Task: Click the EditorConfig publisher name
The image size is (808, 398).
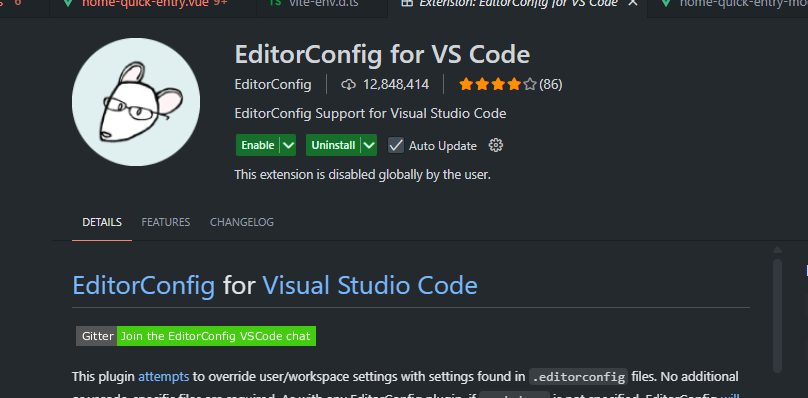Action: [x=273, y=85]
